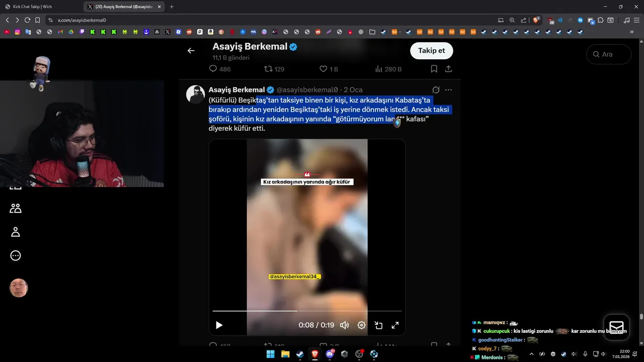Focus the Ara search box

click(x=609, y=54)
